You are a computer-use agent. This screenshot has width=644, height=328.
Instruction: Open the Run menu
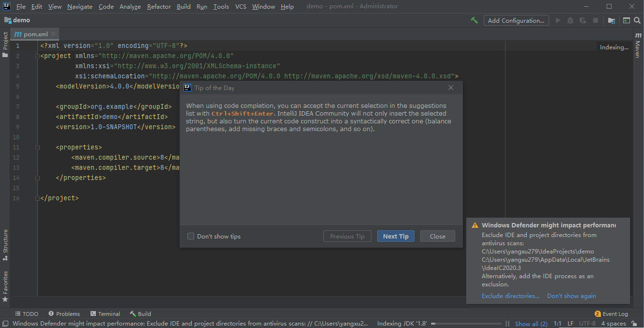(202, 6)
